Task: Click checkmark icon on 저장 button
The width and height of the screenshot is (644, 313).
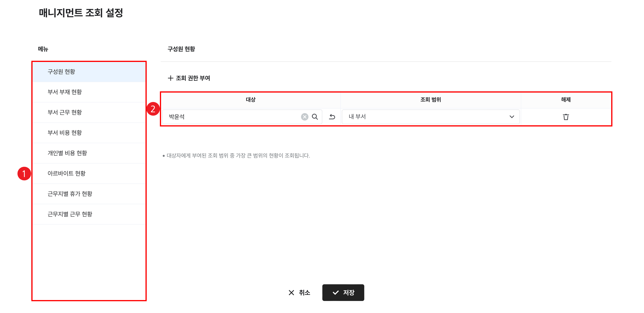Action: click(336, 293)
